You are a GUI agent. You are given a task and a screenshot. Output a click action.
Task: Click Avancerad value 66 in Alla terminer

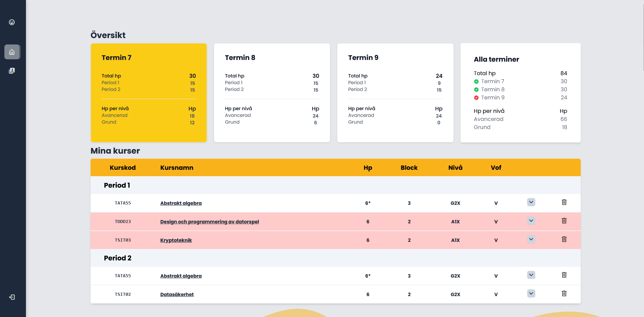point(564,119)
